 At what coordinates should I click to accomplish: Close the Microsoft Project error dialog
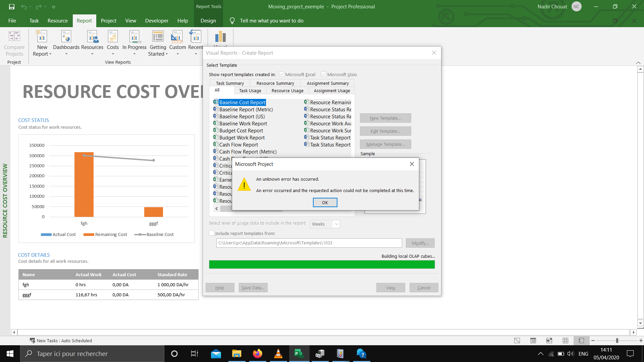click(x=412, y=164)
